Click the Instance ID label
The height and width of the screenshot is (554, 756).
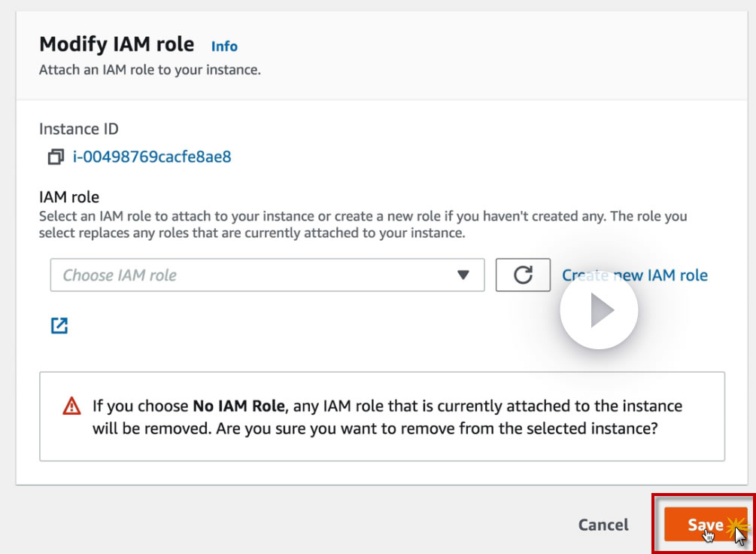(x=79, y=129)
